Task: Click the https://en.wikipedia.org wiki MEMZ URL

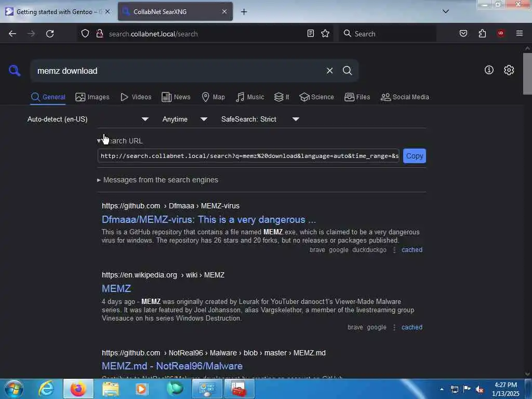Action: pyautogui.click(x=163, y=275)
